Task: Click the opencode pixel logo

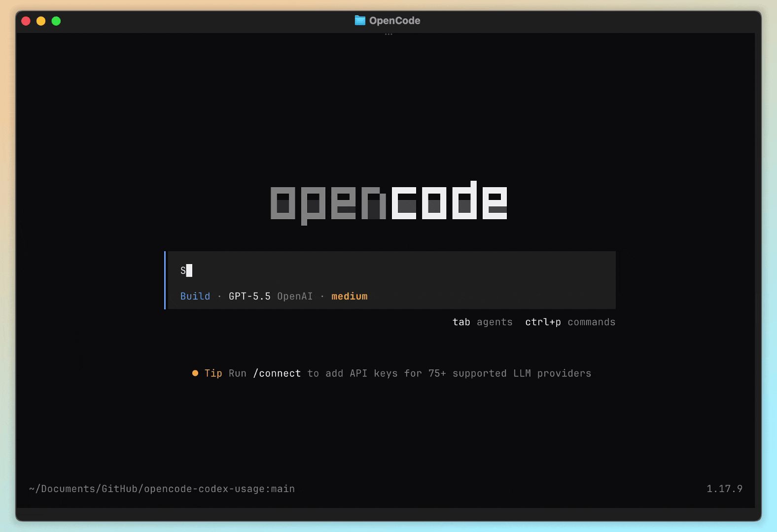Action: tap(389, 203)
